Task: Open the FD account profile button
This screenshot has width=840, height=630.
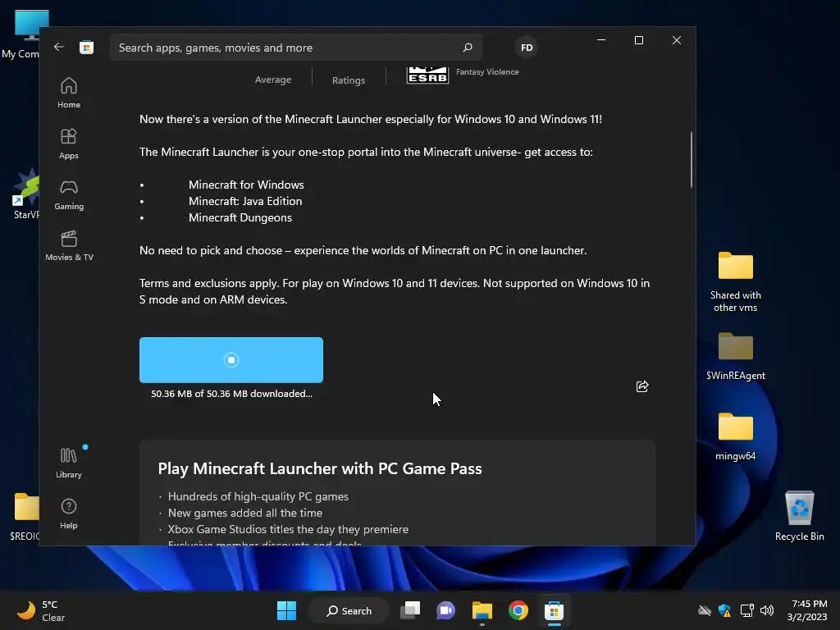Action: tap(527, 47)
